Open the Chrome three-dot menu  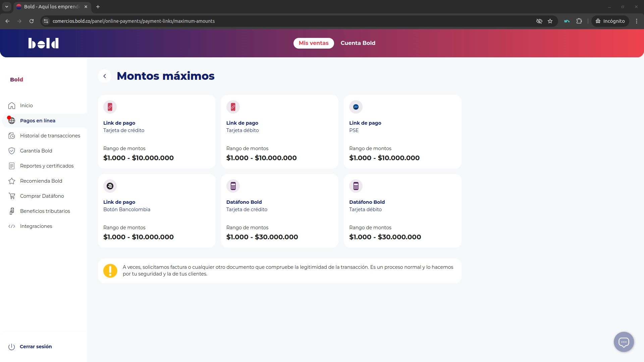637,21
